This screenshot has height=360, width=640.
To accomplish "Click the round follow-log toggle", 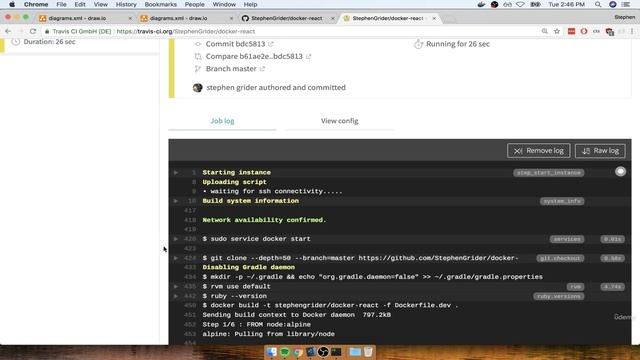I will [620, 171].
